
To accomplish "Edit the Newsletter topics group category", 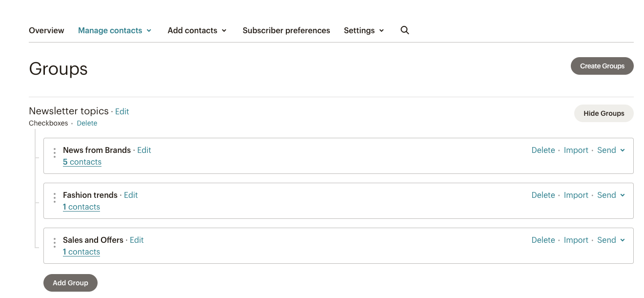I will click(x=122, y=111).
